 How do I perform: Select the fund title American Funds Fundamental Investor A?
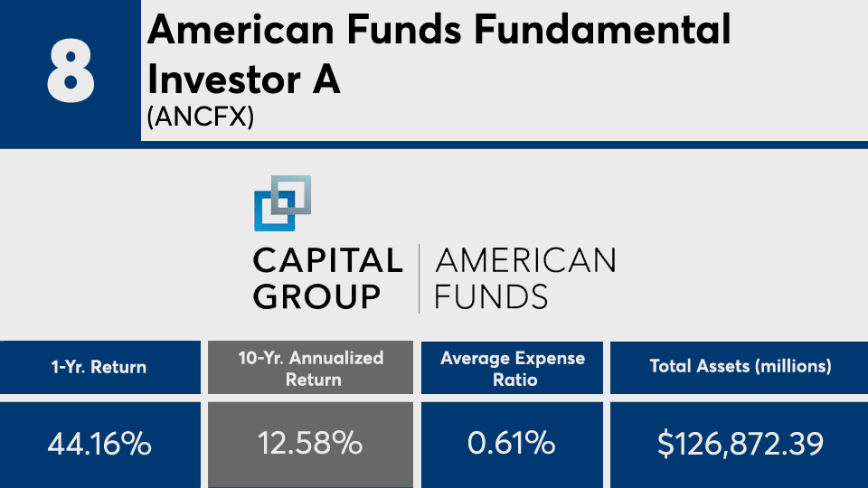coord(439,54)
